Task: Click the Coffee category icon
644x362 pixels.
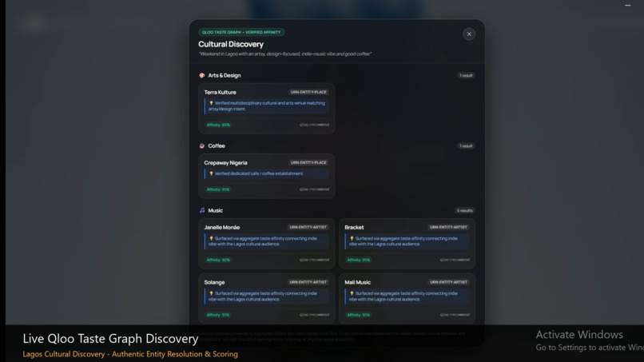Action: click(201, 146)
